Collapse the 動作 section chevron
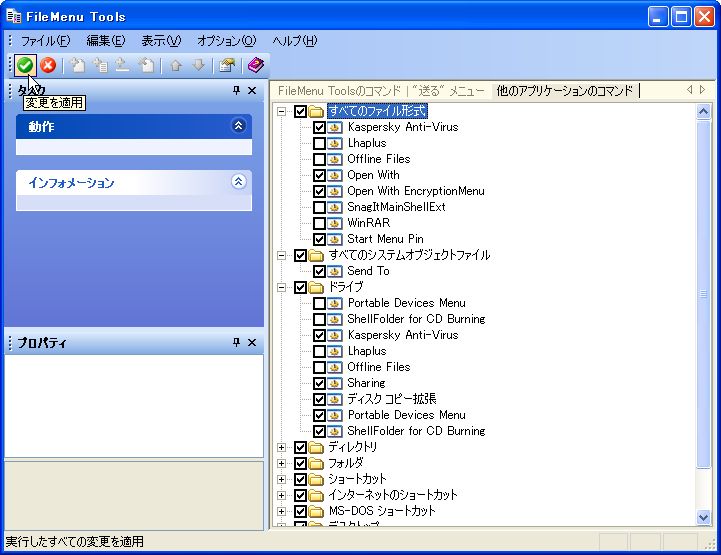This screenshot has width=721, height=555. point(238,126)
